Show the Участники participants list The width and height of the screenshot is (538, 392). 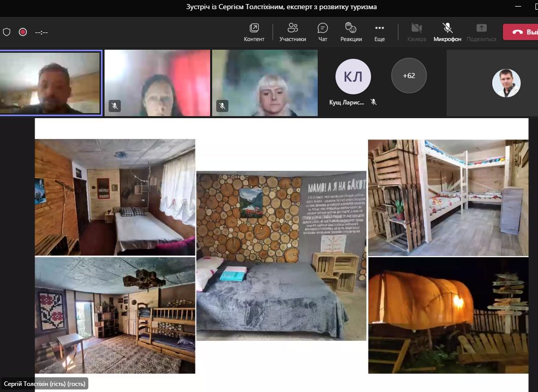point(292,32)
